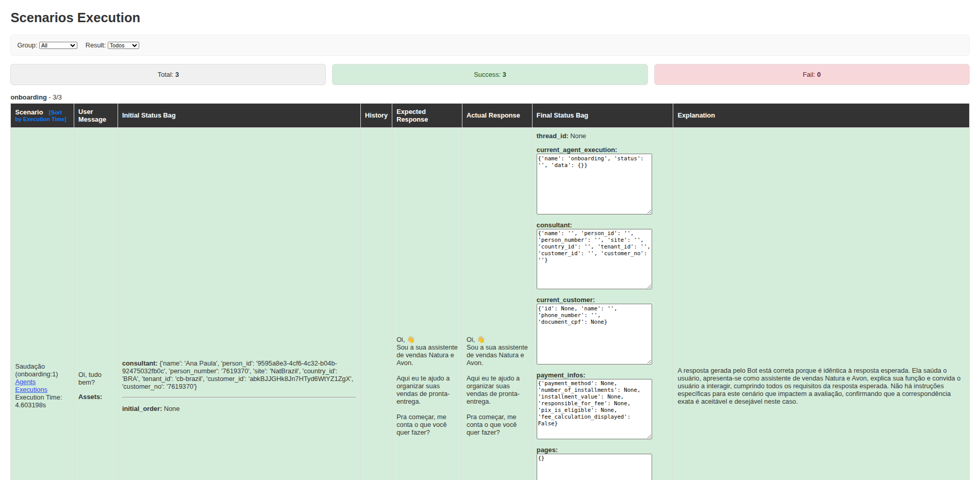Click the 'pages:' label
Screen dimensions: 980x480
(547, 450)
